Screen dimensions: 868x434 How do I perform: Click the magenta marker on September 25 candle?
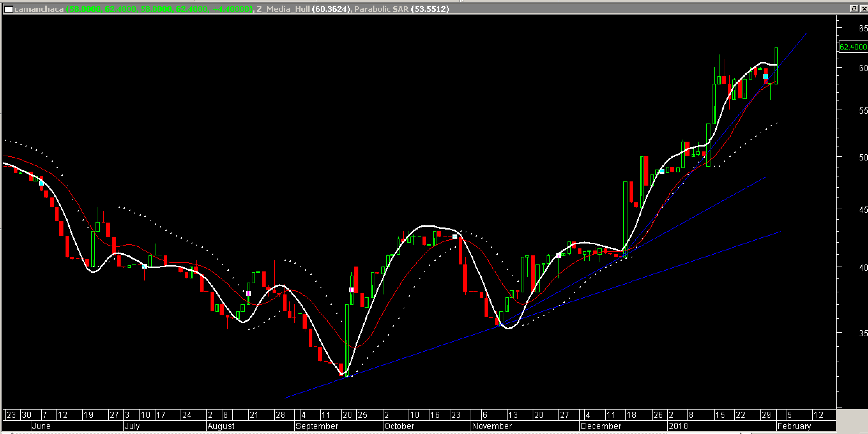[x=352, y=290]
